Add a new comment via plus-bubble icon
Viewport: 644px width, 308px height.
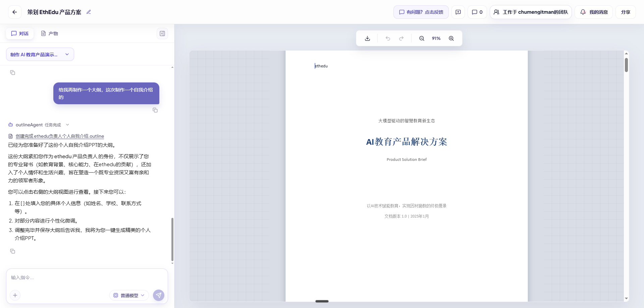point(458,12)
